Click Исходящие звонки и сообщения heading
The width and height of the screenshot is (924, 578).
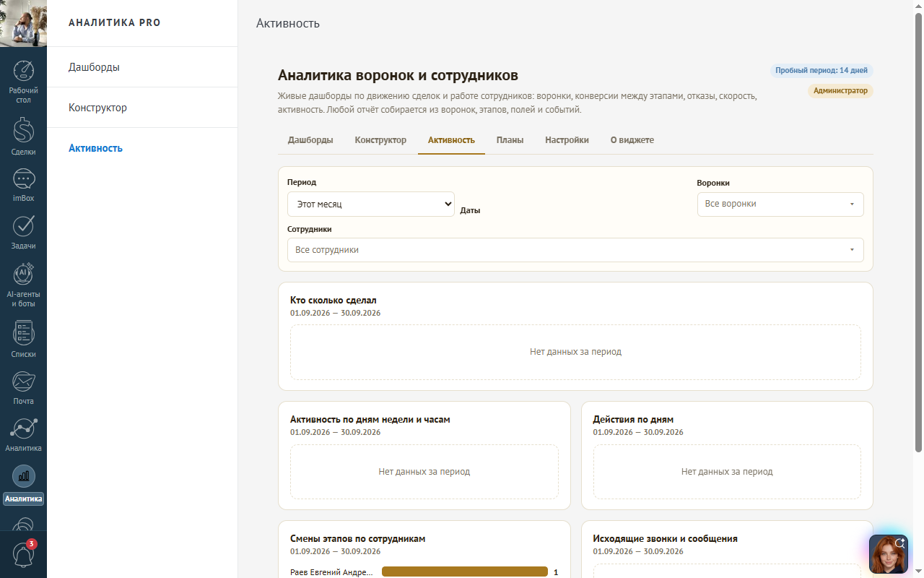[x=666, y=538]
